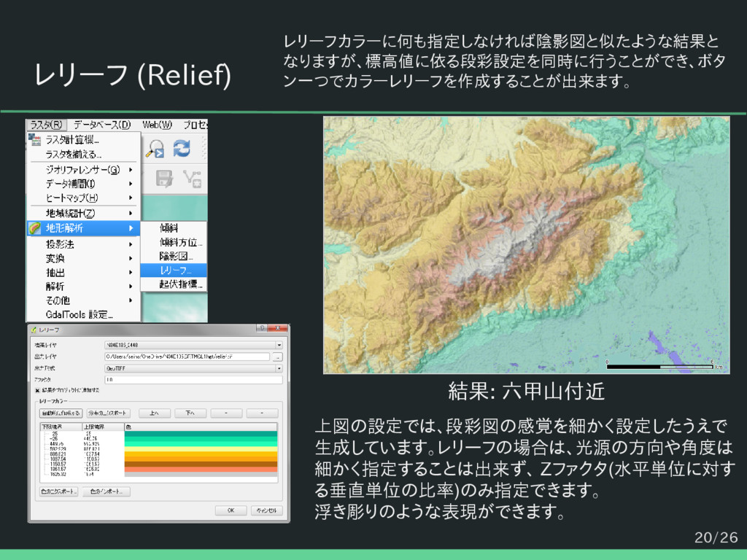The height and width of the screenshot is (560, 747).
Task: Choose 陰影図 from the terrain submenu
Action: (174, 256)
